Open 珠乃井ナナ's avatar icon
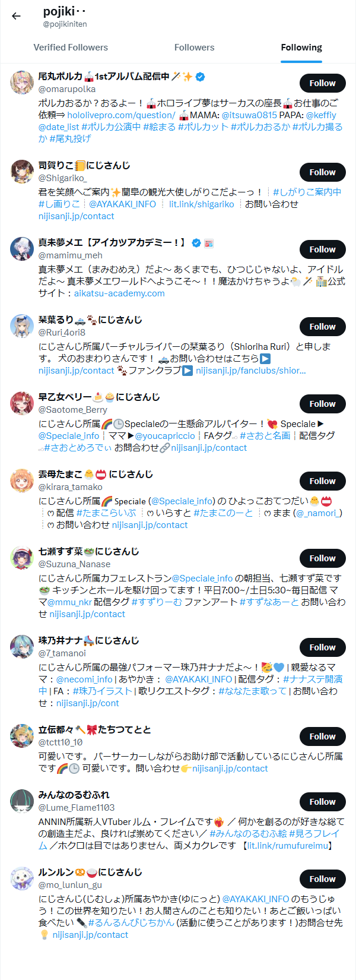 pyautogui.click(x=22, y=647)
